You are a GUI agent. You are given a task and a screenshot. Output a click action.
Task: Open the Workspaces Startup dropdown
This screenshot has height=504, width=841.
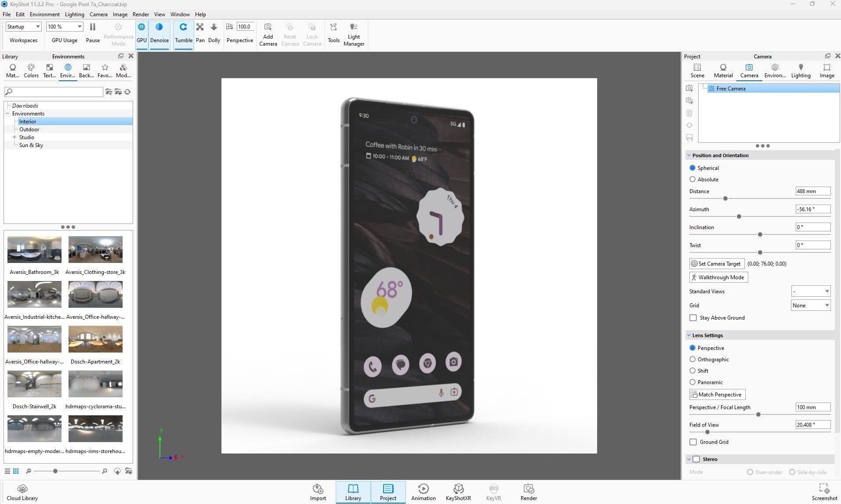click(23, 27)
